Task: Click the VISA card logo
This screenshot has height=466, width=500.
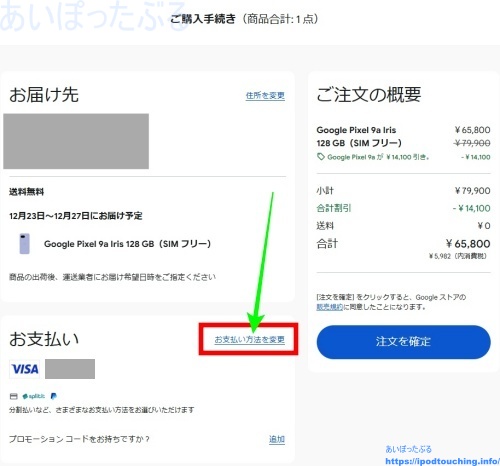Action: coord(24,369)
